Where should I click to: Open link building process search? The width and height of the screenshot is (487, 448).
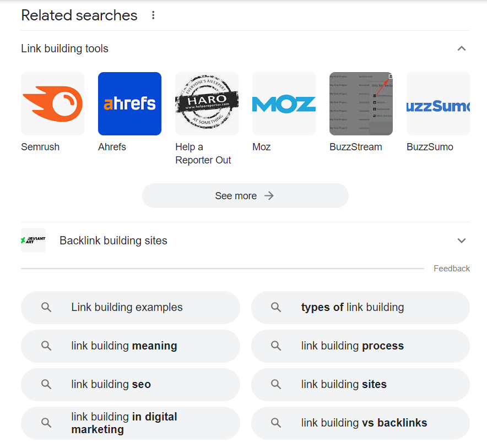coord(360,346)
